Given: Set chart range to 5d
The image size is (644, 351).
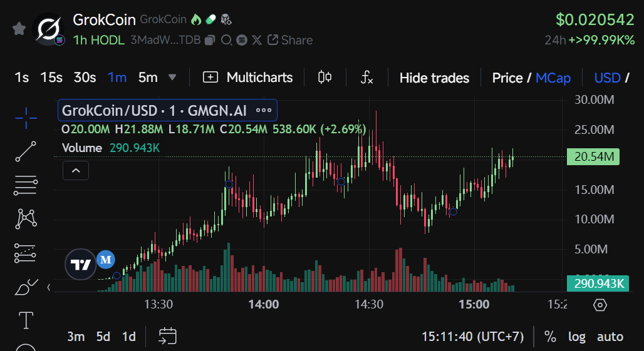Looking at the screenshot, I should (x=103, y=337).
